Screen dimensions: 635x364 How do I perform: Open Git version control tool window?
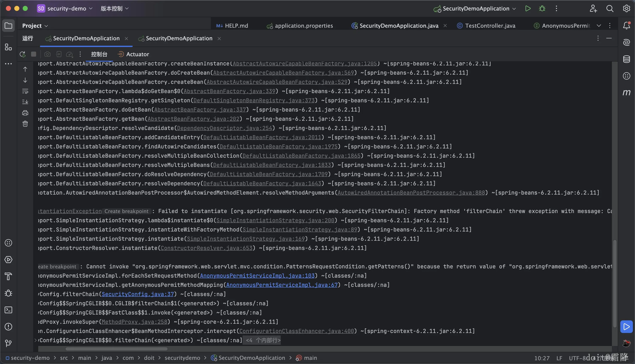[8, 343]
